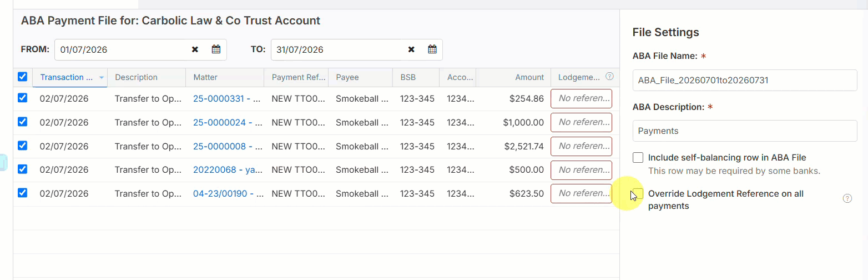Clear the TO date value

[411, 49]
